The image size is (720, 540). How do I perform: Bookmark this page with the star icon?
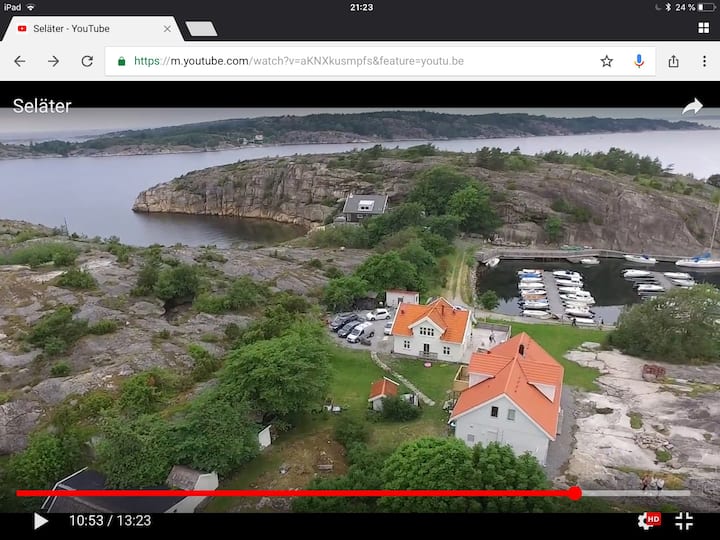[x=607, y=61]
